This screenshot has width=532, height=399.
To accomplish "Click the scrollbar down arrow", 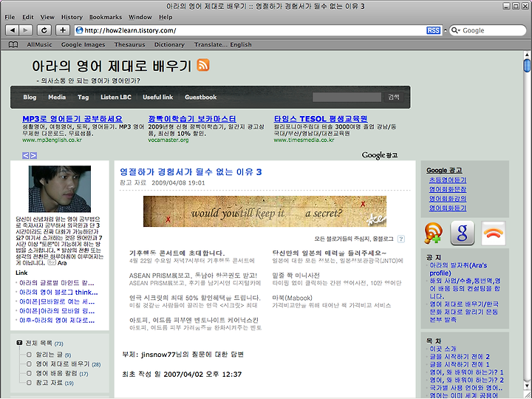I will coord(527,386).
